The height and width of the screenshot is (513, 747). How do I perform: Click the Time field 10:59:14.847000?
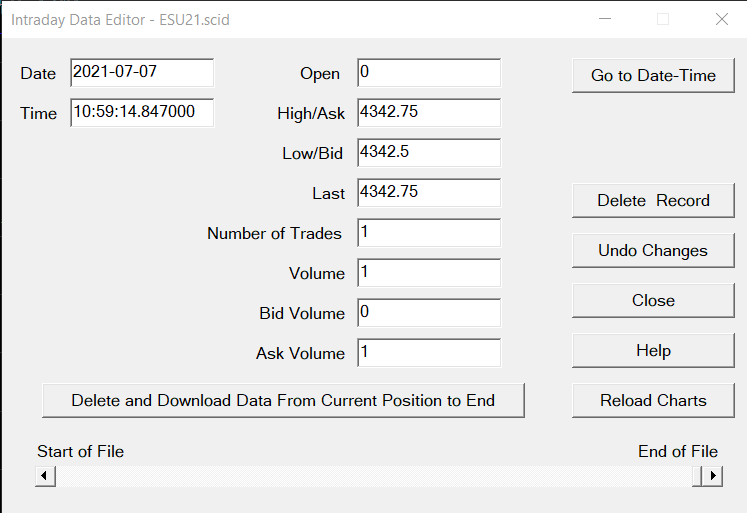(x=142, y=112)
